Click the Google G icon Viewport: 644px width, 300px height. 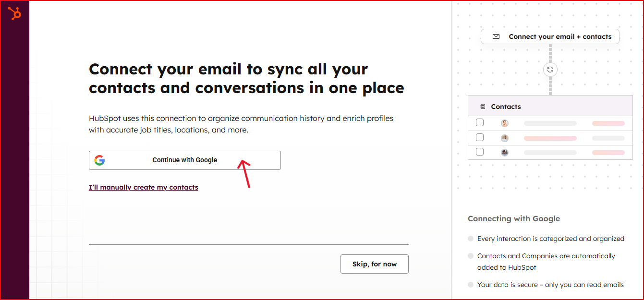tap(99, 160)
